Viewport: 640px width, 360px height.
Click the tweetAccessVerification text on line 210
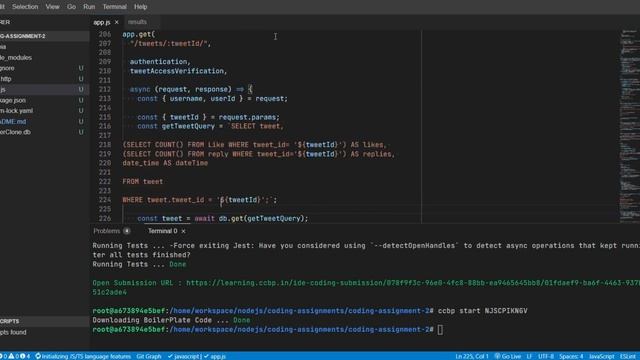(x=177, y=71)
